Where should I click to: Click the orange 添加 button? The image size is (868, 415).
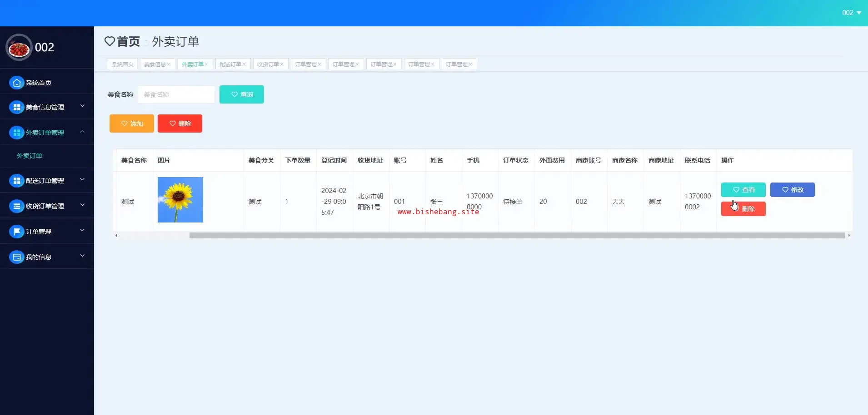[x=132, y=124]
